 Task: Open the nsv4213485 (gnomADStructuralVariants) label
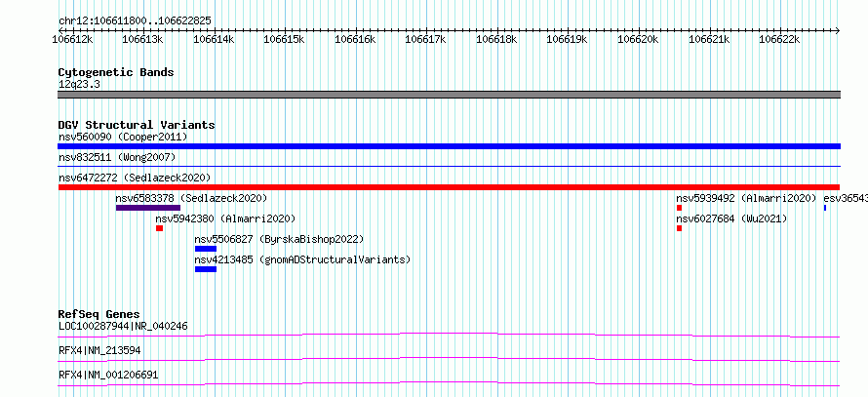click(302, 259)
